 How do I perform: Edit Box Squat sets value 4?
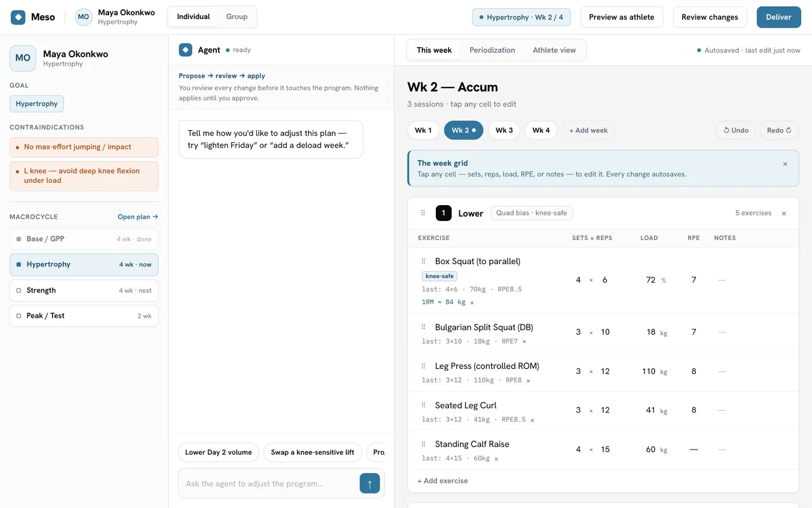click(578, 280)
